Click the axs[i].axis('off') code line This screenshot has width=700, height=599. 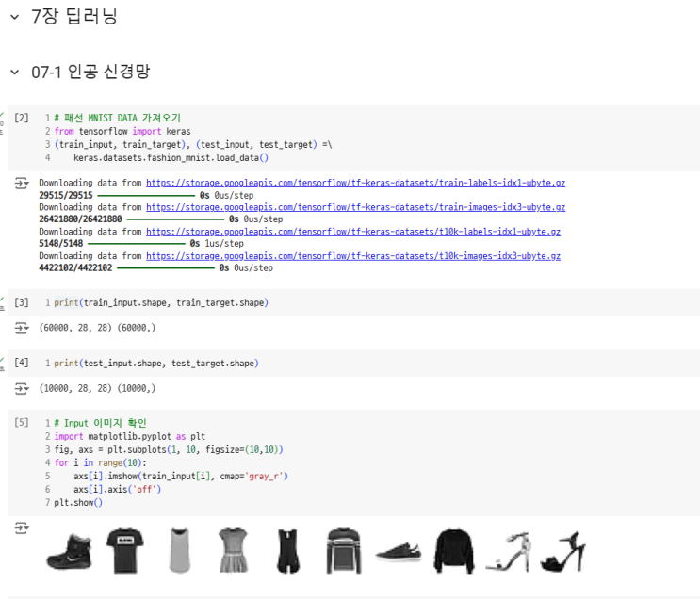coord(117,489)
